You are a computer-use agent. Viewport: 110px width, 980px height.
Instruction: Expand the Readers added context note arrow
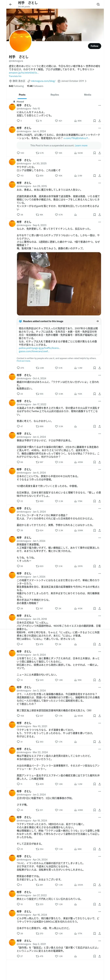tap(97, 321)
